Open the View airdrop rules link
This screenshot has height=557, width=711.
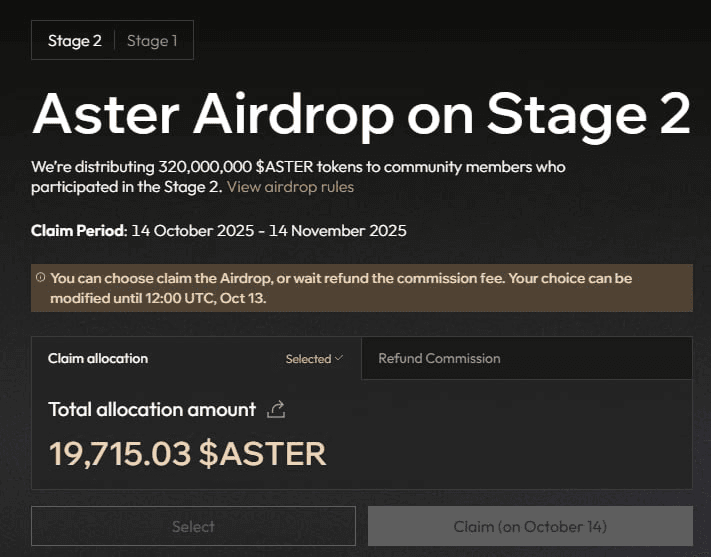(x=290, y=187)
